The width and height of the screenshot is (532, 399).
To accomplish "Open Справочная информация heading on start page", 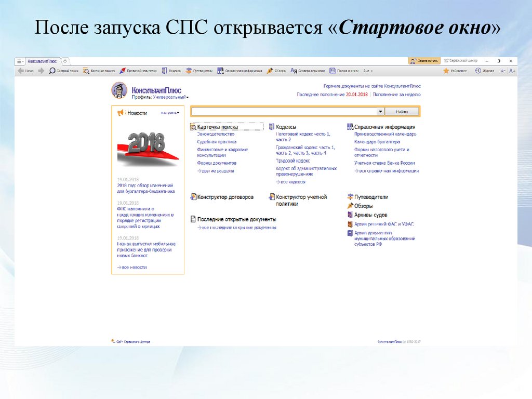I will 384,127.
